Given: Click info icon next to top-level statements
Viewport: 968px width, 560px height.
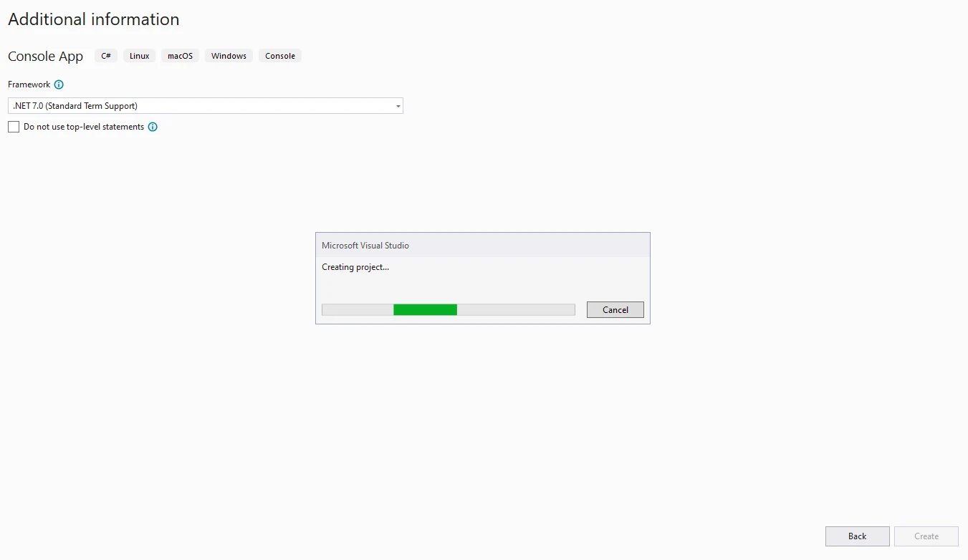Looking at the screenshot, I should tap(153, 127).
